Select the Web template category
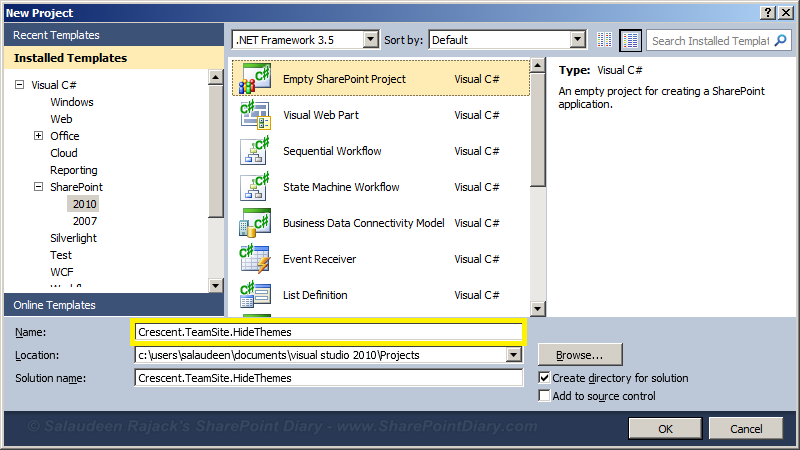The image size is (800, 450). point(61,119)
